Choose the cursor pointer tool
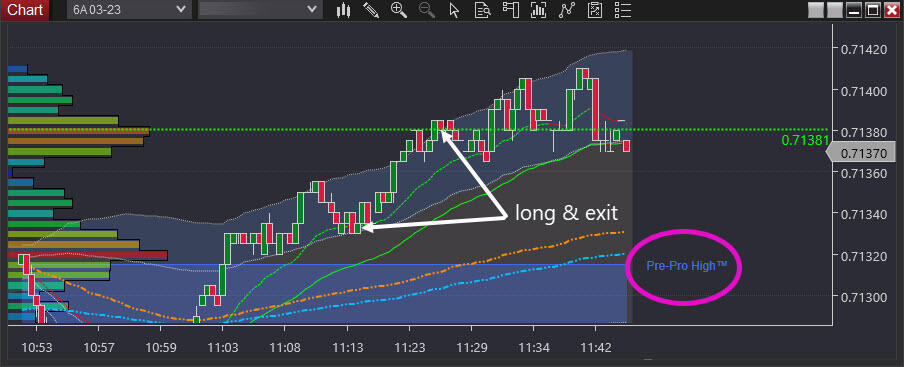The width and height of the screenshot is (904, 367). tap(454, 10)
